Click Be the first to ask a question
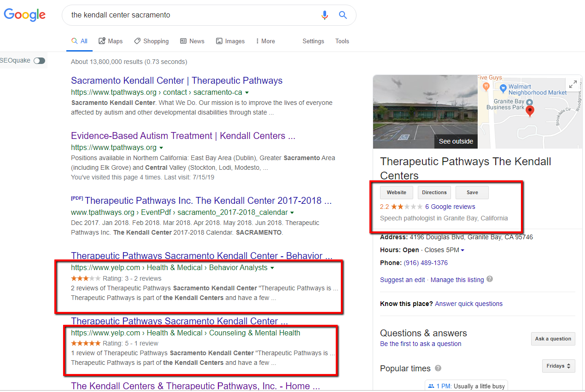 (421, 344)
